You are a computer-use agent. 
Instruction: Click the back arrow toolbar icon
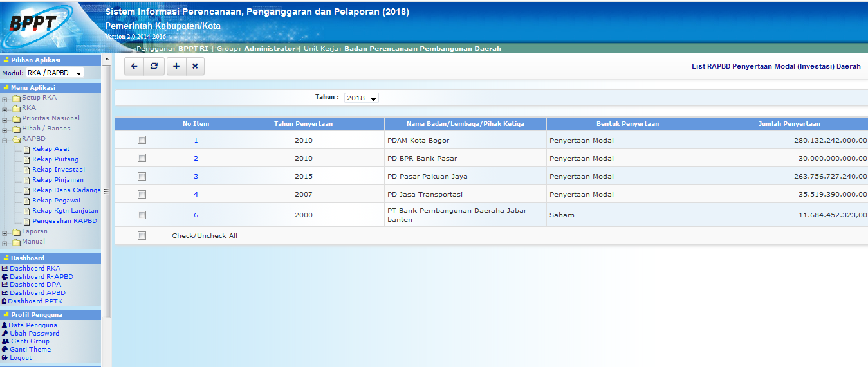click(x=134, y=66)
